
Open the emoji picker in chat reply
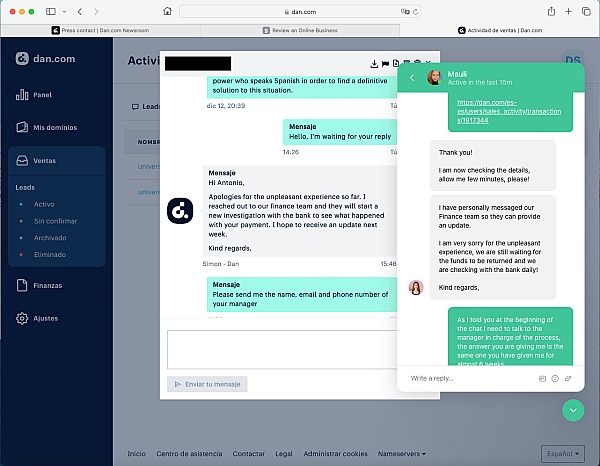[555, 378]
